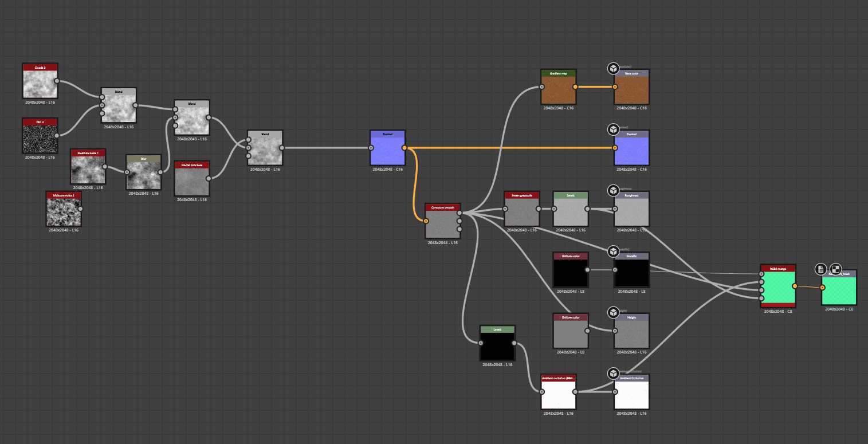Select the Gradient map node
Image resolution: width=868 pixels, height=444 pixels.
(x=559, y=87)
